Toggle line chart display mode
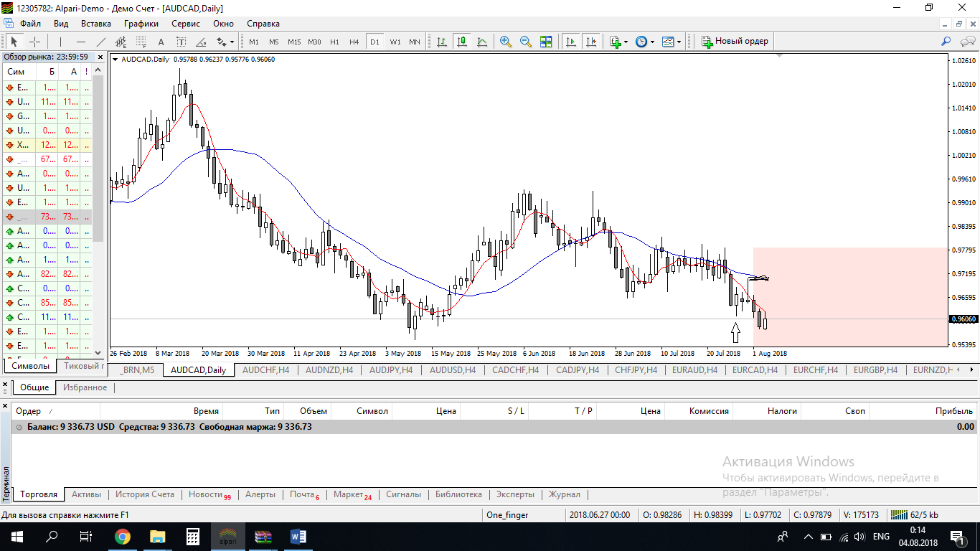The width and height of the screenshot is (980, 551). (482, 42)
